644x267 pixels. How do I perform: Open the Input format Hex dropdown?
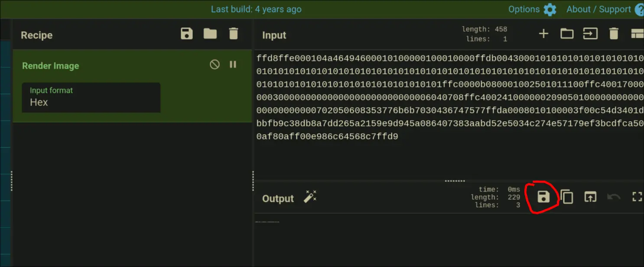tap(91, 98)
